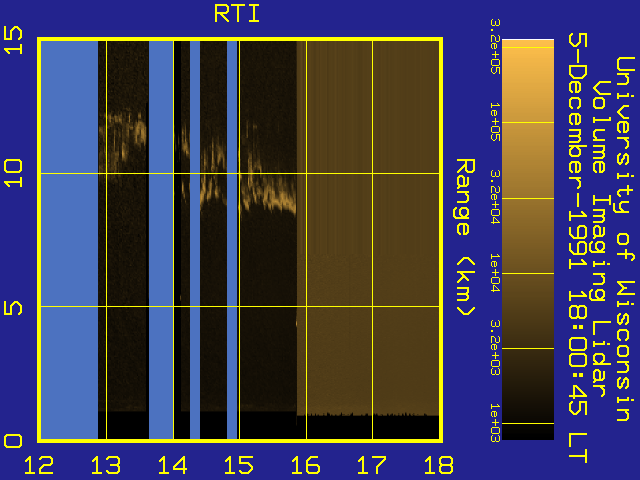
Task: Click colorbar tick label 1e+05
Action: pyautogui.click(x=495, y=122)
